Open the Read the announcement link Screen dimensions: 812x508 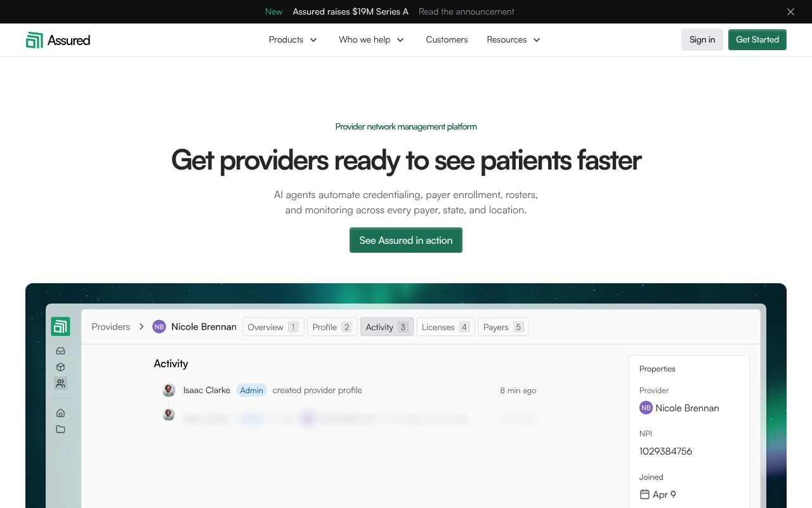466,11
